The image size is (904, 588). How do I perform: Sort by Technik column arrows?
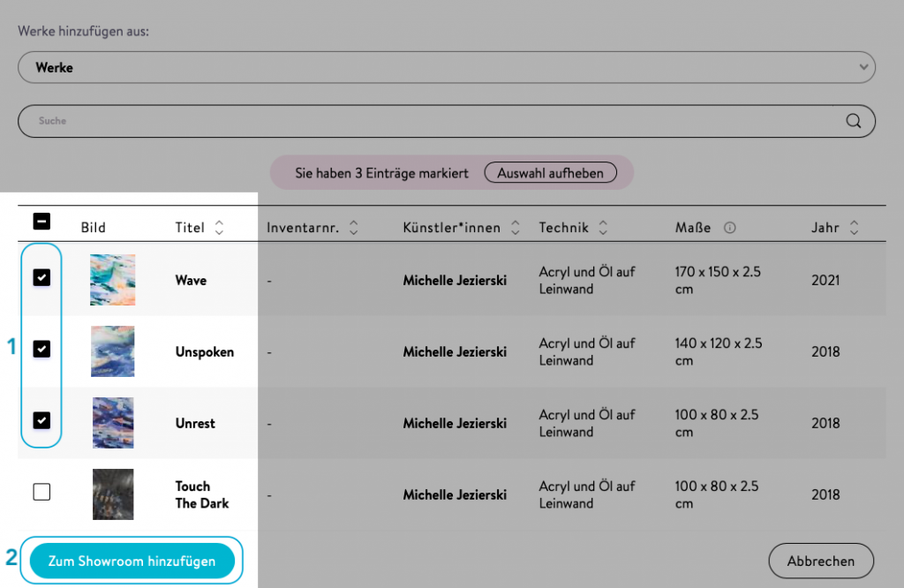point(603,228)
